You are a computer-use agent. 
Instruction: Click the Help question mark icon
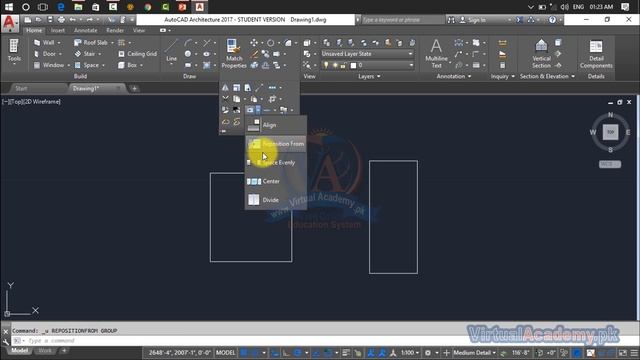point(552,20)
